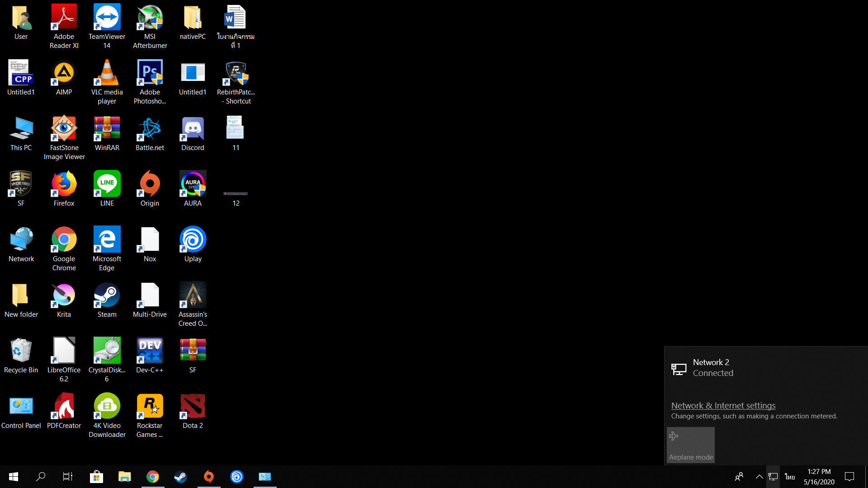Screen dimensions: 868x488
Task: Switch to Chrome on taskbar
Action: (153, 477)
